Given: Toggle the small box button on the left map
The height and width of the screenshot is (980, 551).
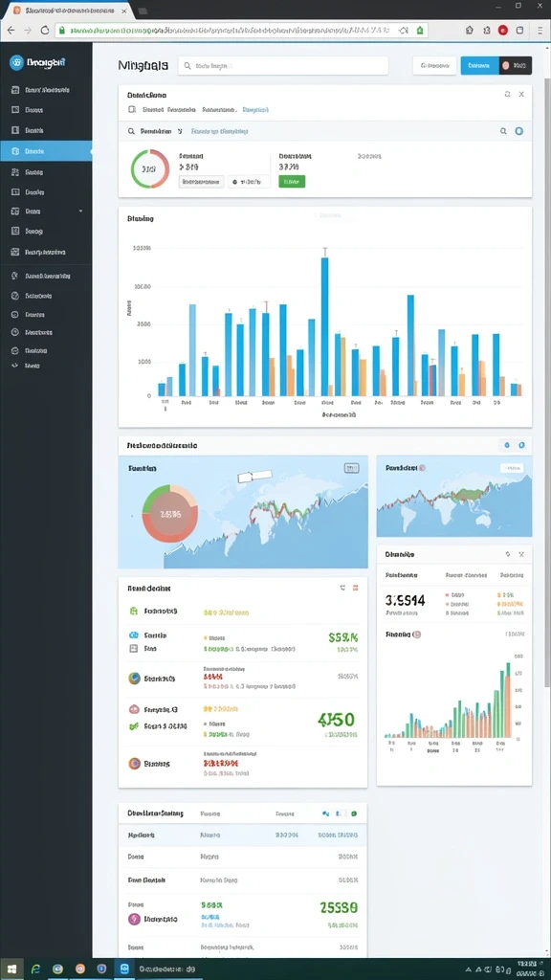Looking at the screenshot, I should [352, 467].
